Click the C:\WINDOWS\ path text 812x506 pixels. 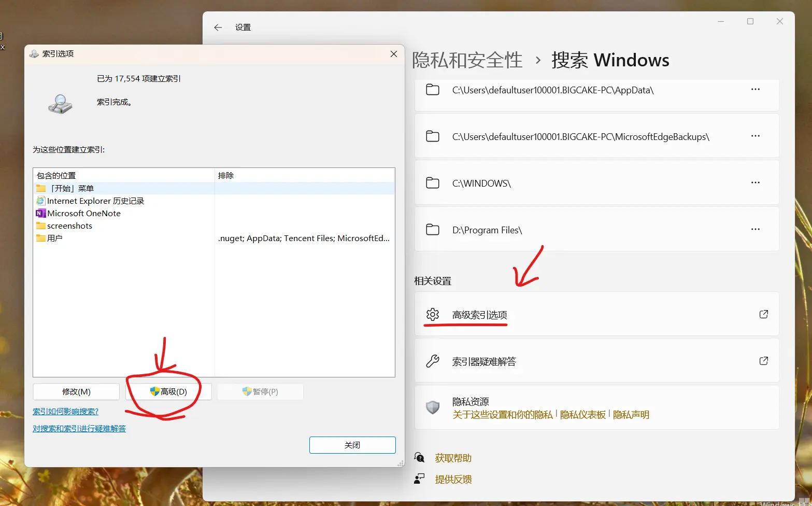pyautogui.click(x=481, y=184)
